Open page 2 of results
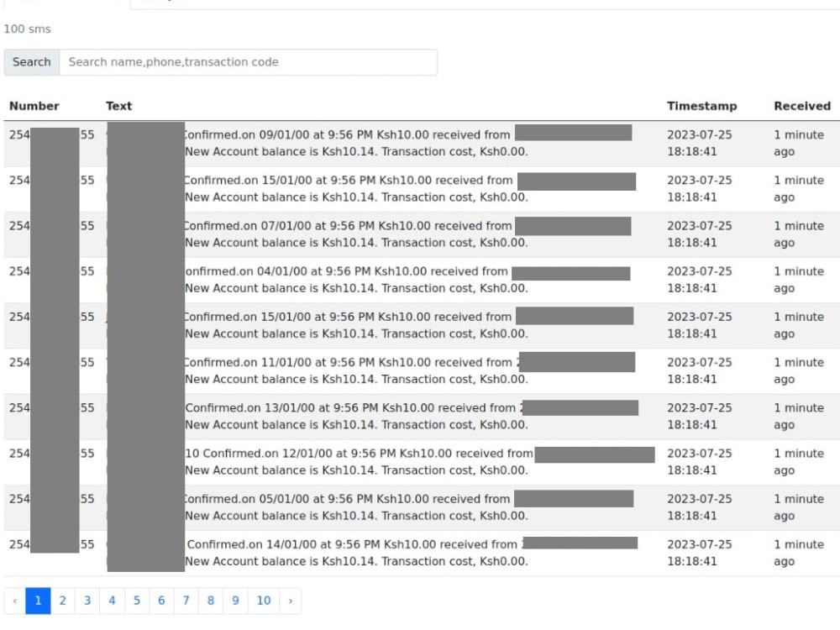Viewport: 840px width, 630px height. pos(63,601)
